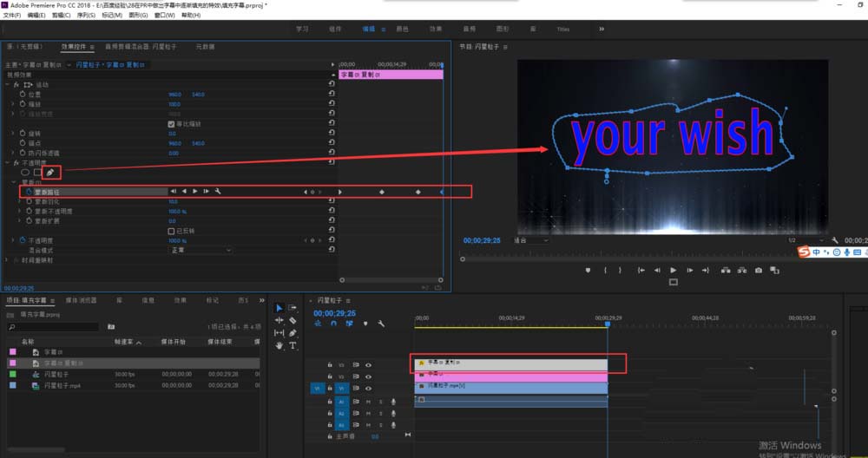The image size is (868, 458).
Task: Select the Razor tool
Action: point(293,320)
